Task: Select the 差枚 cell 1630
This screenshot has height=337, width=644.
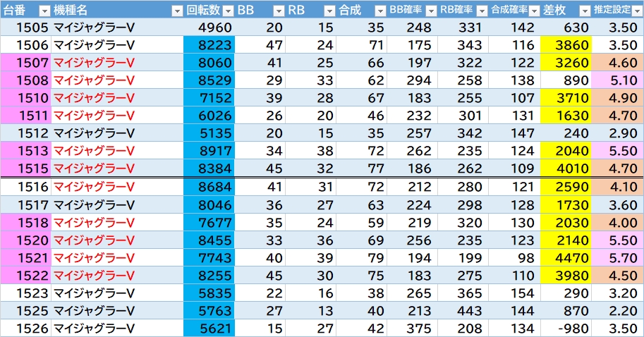Action: (566, 116)
